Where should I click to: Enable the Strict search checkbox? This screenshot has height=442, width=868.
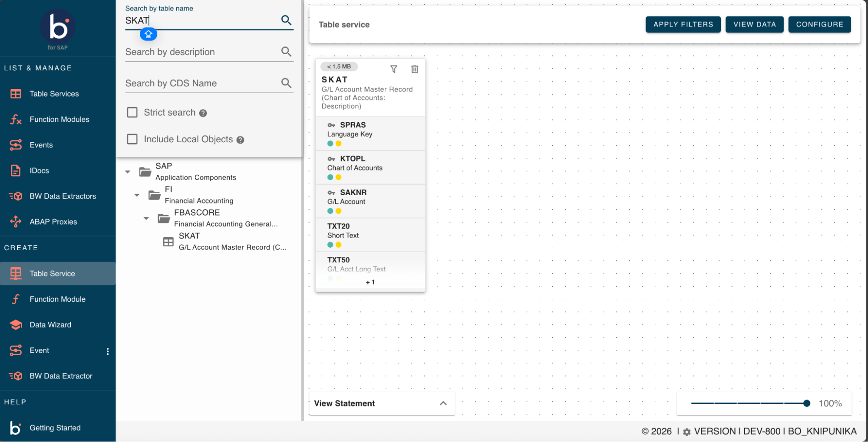132,113
